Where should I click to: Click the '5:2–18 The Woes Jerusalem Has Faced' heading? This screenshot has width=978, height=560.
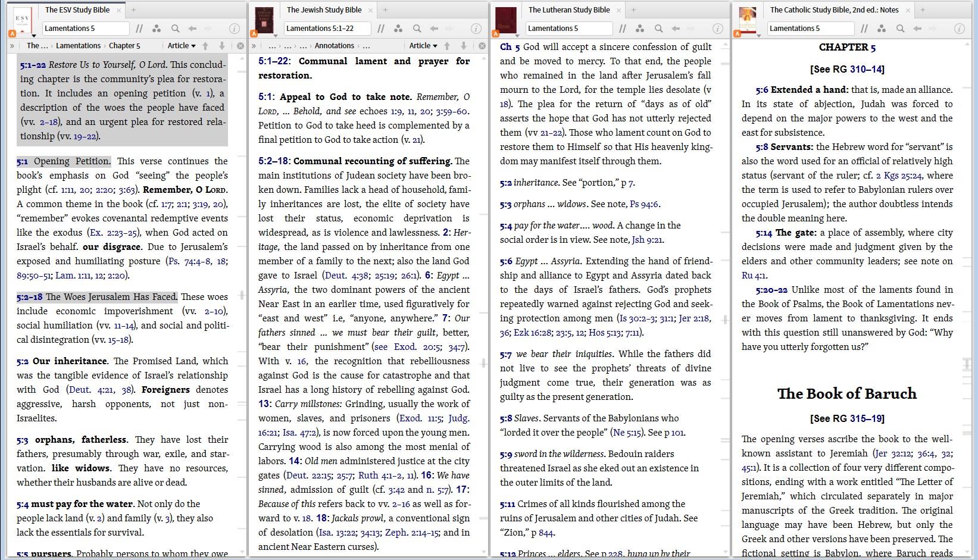97,297
